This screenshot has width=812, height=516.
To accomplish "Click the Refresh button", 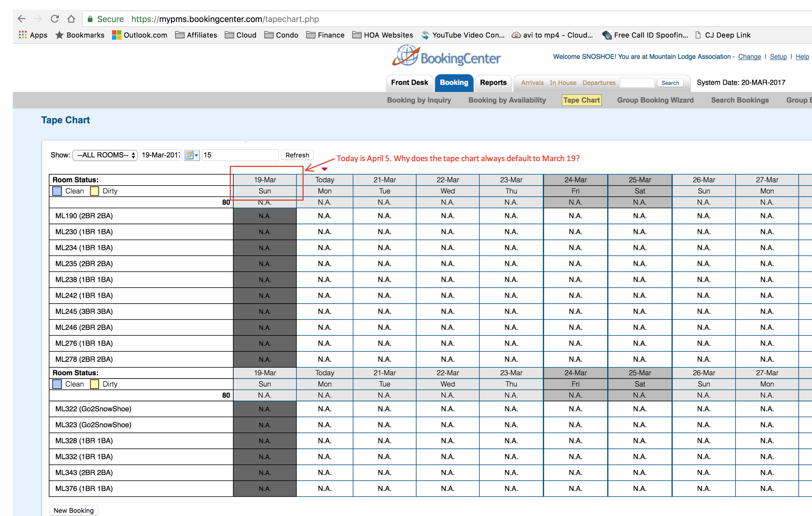I will click(x=297, y=155).
